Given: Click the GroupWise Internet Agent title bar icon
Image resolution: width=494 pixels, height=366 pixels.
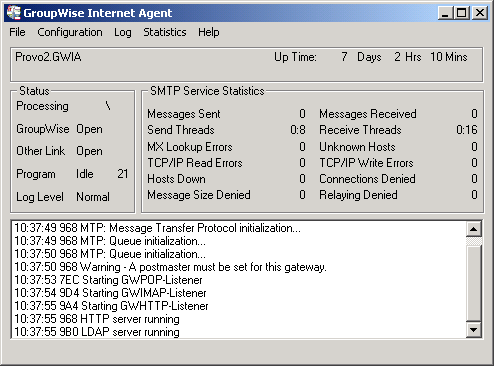Looking at the screenshot, I should [x=14, y=13].
